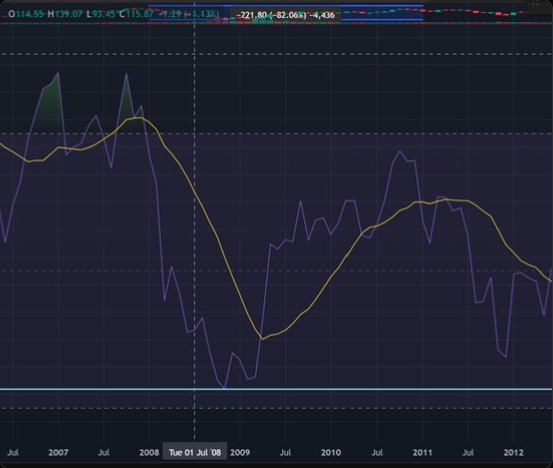Click the 2012 time axis label
Viewport: 553px width, 468px height.
click(513, 452)
